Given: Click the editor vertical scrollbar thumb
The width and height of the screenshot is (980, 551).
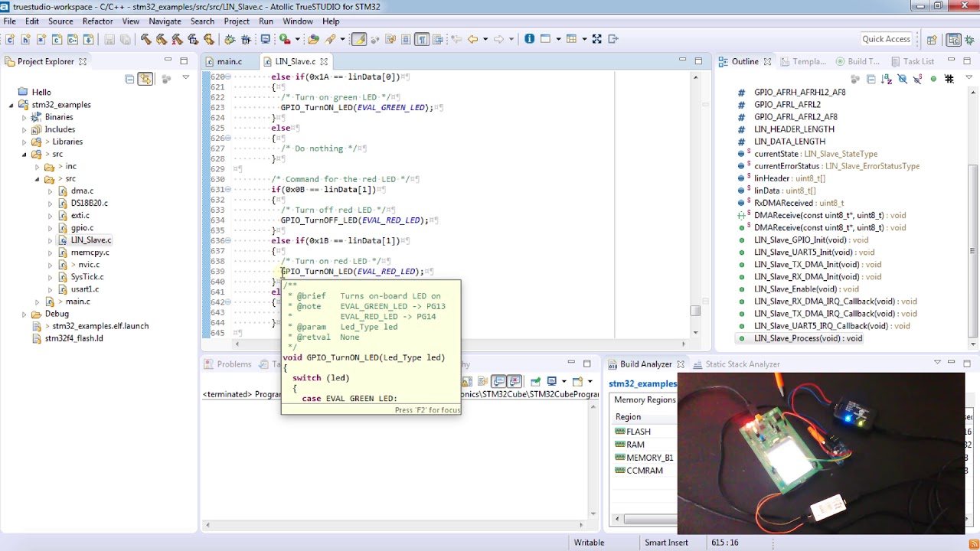Looking at the screenshot, I should click(x=695, y=311).
